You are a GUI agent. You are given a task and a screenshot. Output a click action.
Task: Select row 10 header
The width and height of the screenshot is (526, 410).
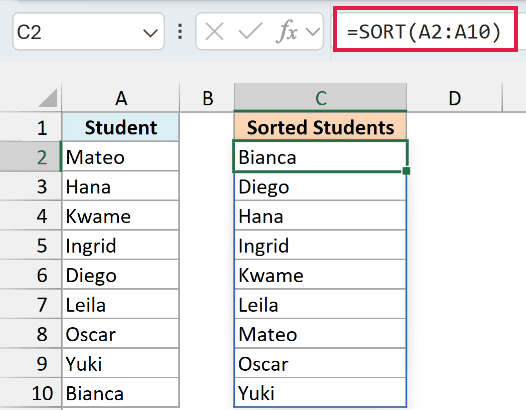coord(31,393)
